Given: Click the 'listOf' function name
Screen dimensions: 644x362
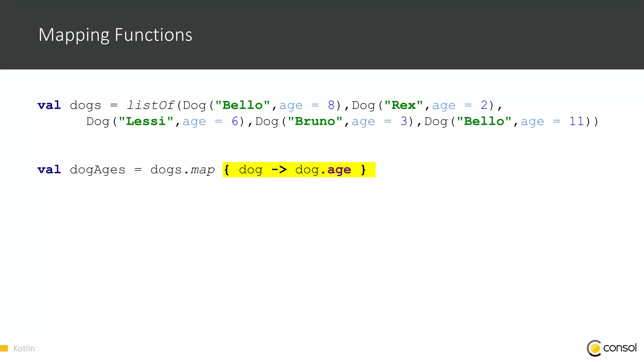Looking at the screenshot, I should pyautogui.click(x=150, y=105).
